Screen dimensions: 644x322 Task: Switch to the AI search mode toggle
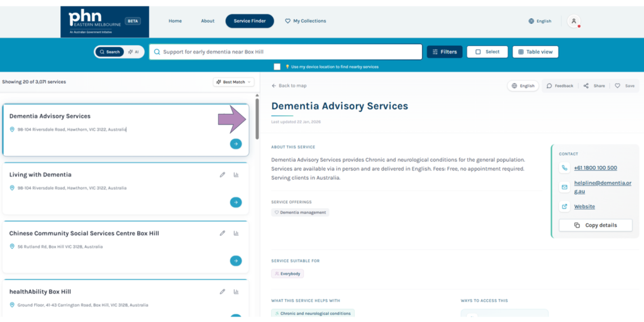133,52
